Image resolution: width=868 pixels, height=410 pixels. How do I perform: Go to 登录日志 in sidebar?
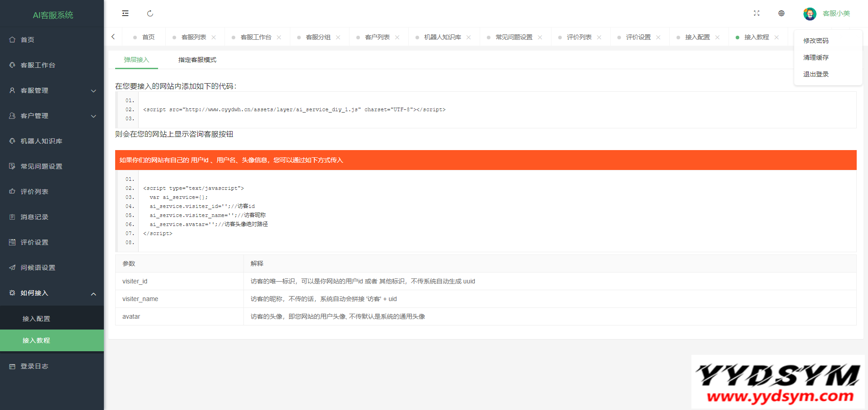(34, 366)
